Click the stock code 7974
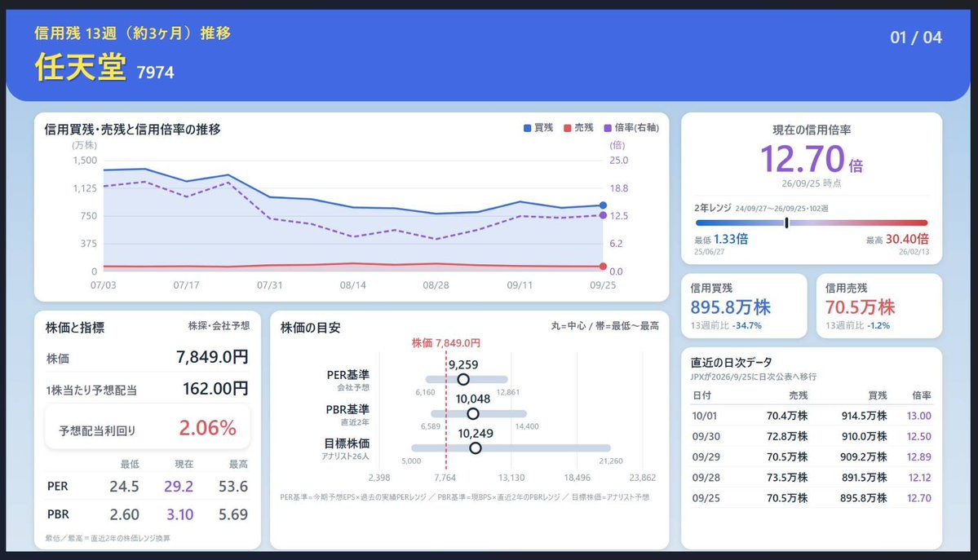Image resolution: width=978 pixels, height=560 pixels. click(155, 73)
